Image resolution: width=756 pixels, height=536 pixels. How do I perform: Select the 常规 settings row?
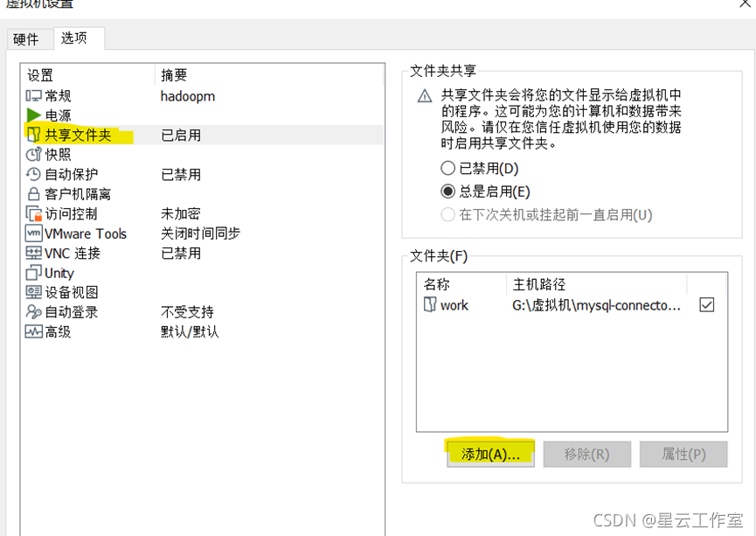point(204,95)
